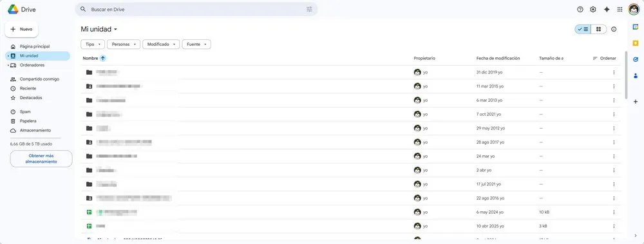Image resolution: width=644 pixels, height=244 pixels.
Task: Click the '2 abr yo' date cell
Action: pos(484,170)
